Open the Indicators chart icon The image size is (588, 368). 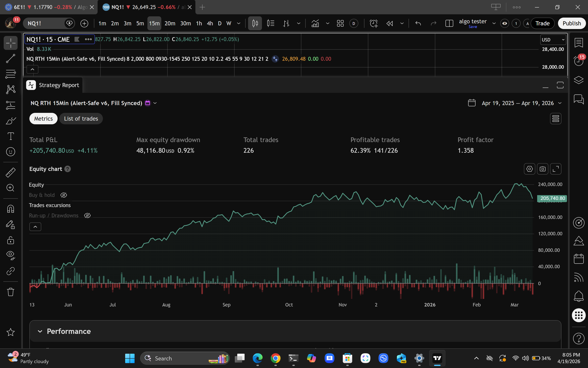click(x=315, y=23)
